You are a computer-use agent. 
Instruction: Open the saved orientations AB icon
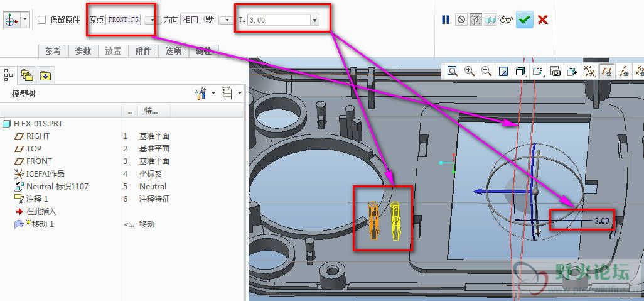tap(538, 72)
